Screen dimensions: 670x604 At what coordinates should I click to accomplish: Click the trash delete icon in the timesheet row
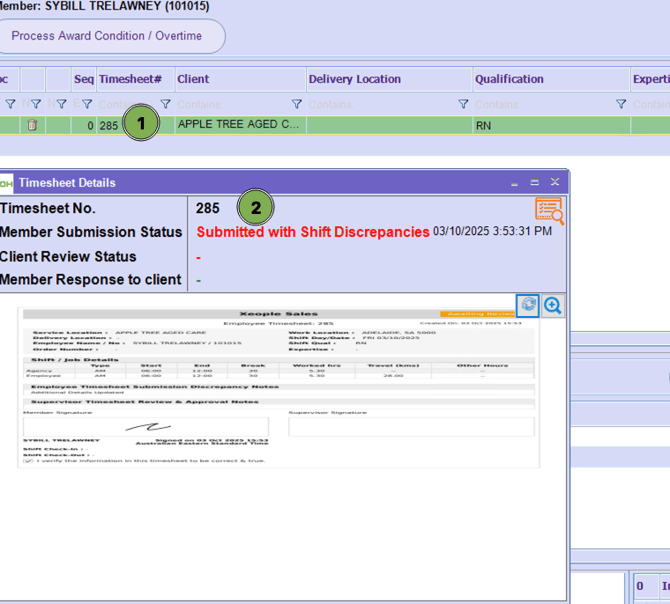point(32,125)
